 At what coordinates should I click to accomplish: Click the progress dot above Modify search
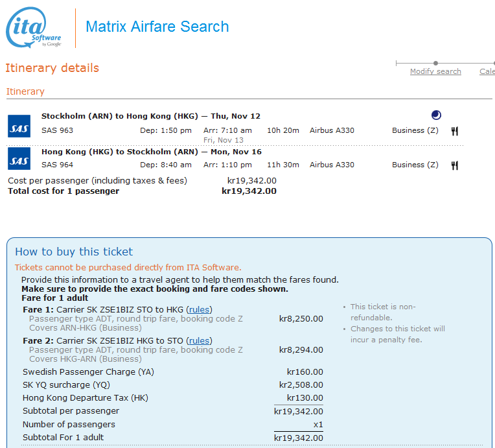coord(435,63)
